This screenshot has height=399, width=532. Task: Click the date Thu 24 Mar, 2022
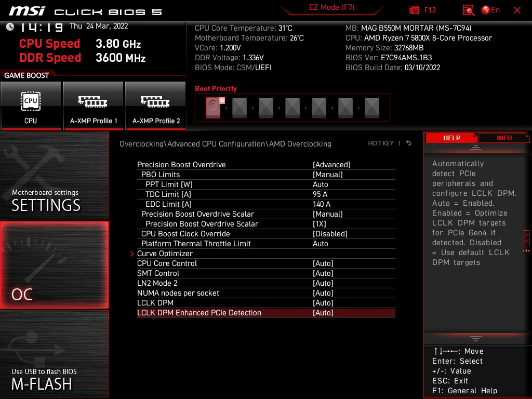coord(99,26)
